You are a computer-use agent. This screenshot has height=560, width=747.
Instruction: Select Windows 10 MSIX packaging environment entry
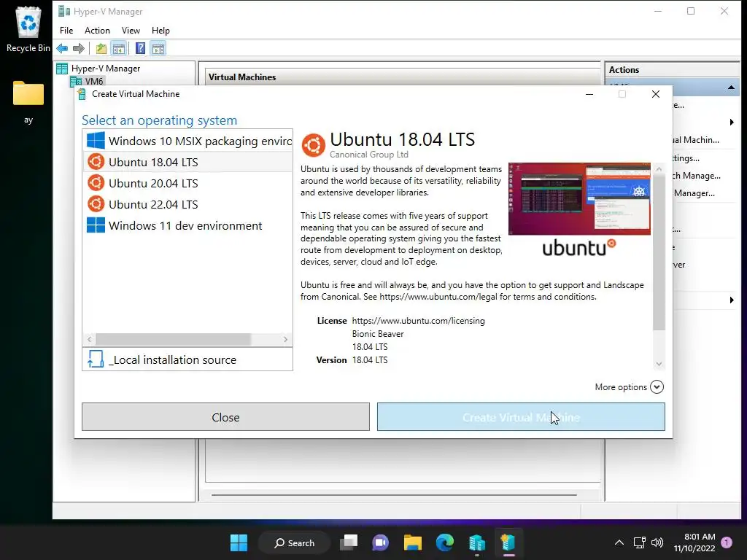[188, 141]
